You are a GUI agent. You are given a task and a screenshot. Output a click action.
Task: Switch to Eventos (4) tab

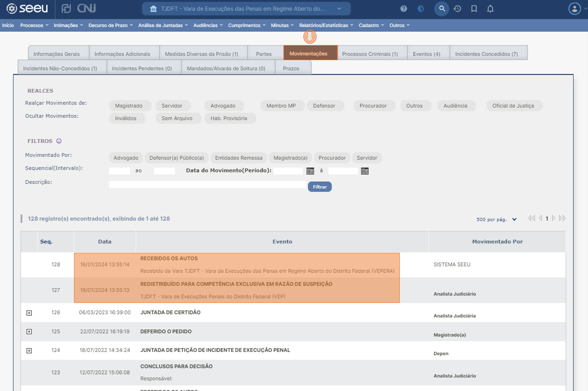[429, 53]
